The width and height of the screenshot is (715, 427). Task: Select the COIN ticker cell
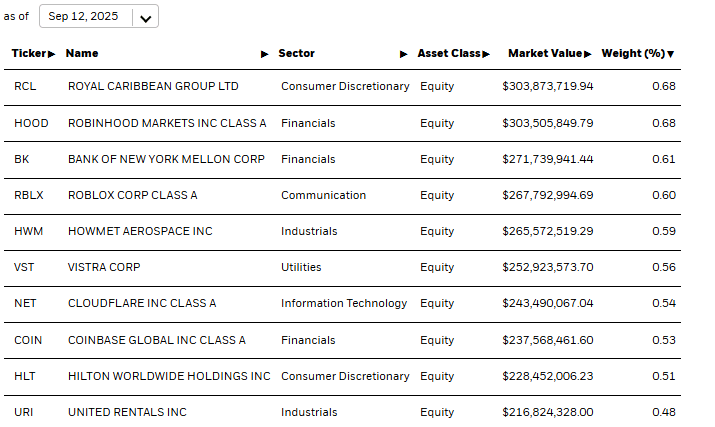(28, 340)
